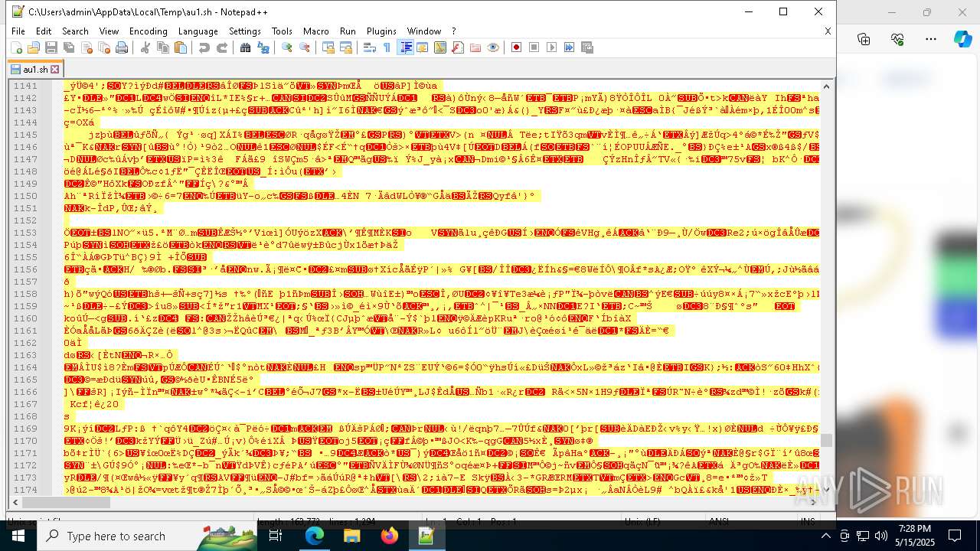980x551 pixels.
Task: Toggle file monitoring eye icon
Action: [x=492, y=47]
